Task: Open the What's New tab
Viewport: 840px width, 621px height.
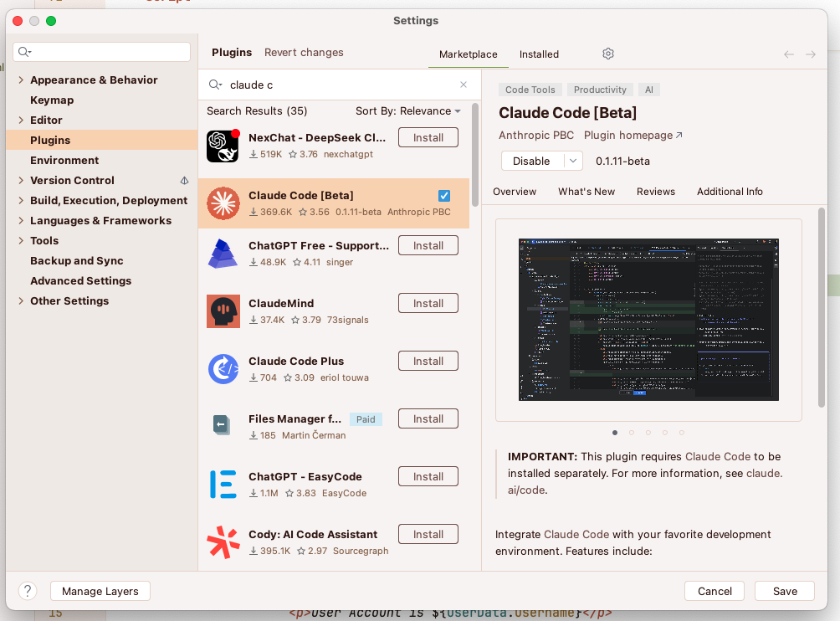Action: pos(586,192)
